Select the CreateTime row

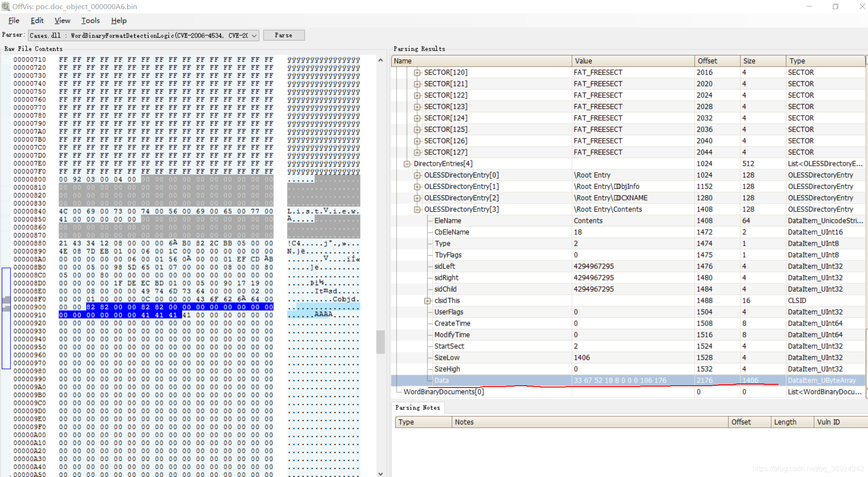pyautogui.click(x=628, y=324)
